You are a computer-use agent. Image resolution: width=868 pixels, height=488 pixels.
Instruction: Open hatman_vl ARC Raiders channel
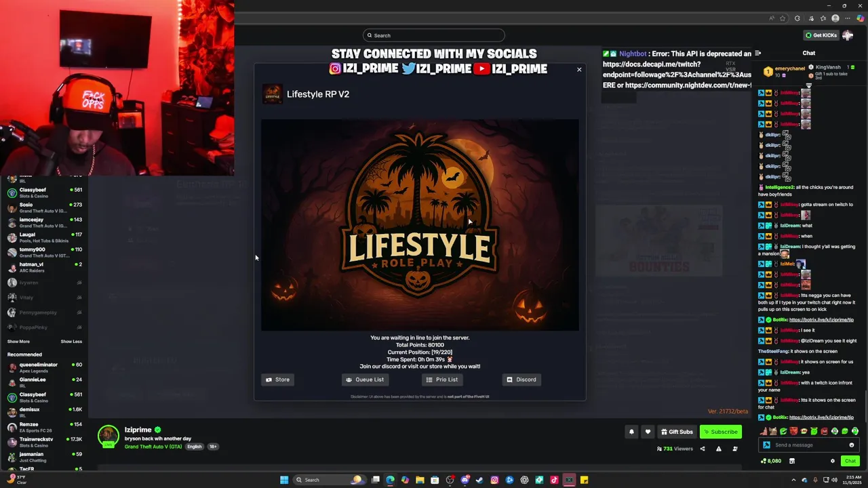[44, 267]
